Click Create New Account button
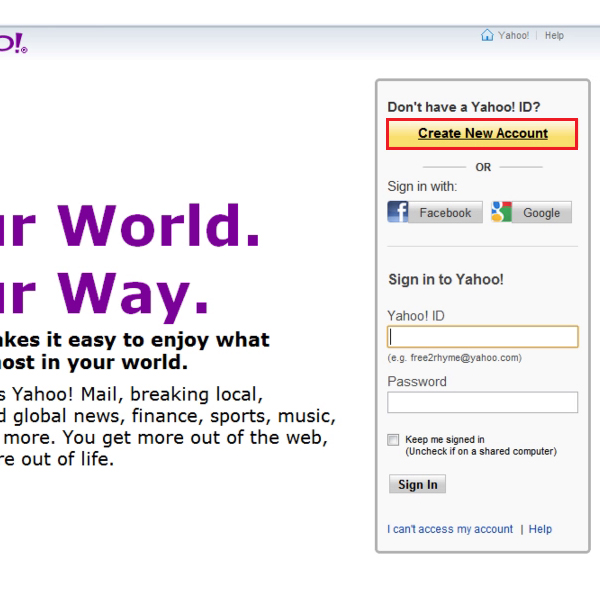The height and width of the screenshot is (600, 600). [482, 134]
